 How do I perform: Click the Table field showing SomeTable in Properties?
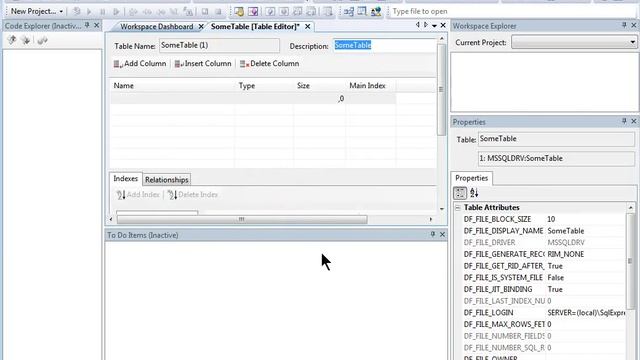pos(556,139)
